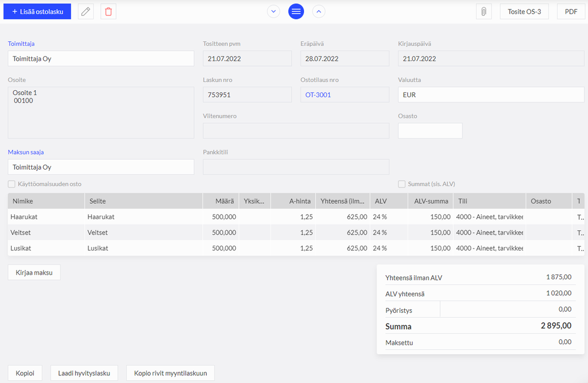Toggle Summat (sis. ALV) checkbox
Viewport: 588px width, 383px height.
click(x=402, y=184)
